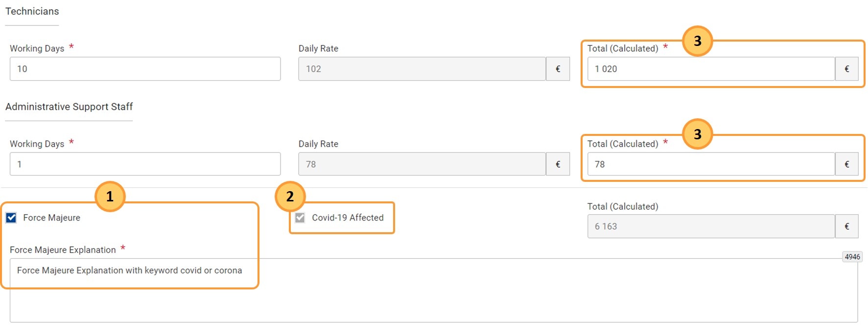Focus the Technicians Working Days field

click(x=145, y=69)
